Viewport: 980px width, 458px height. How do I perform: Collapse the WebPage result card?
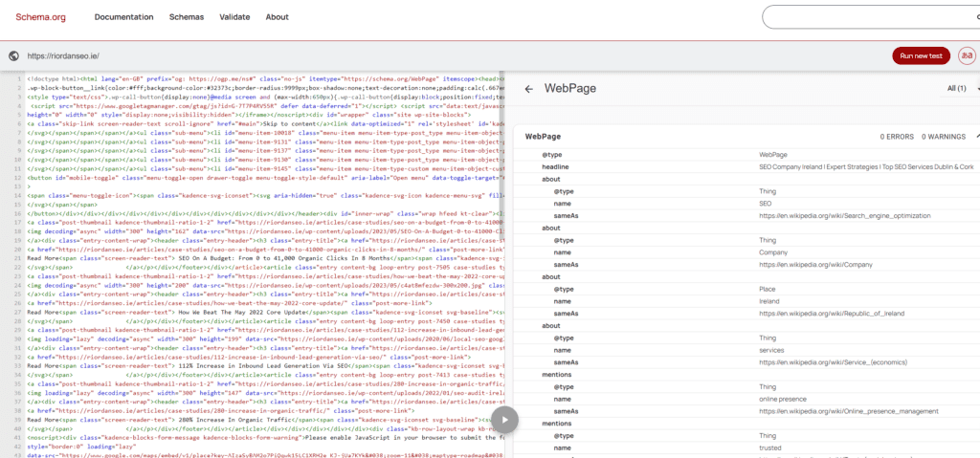[x=977, y=136]
